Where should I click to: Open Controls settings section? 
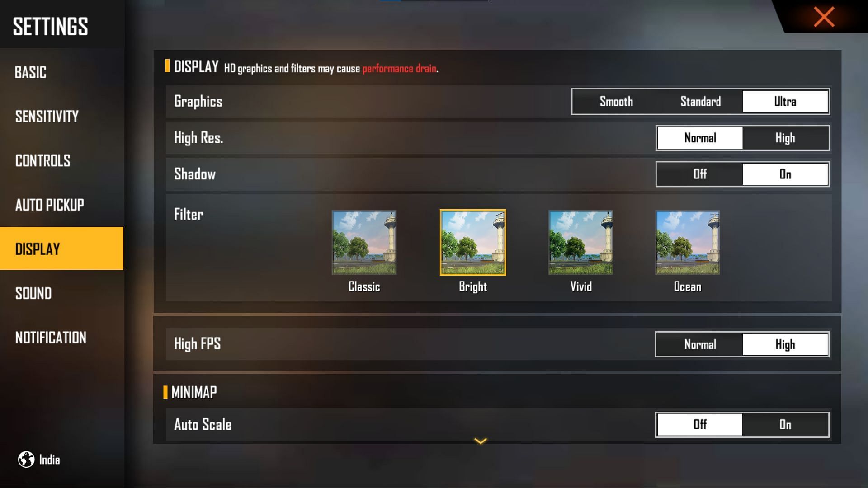(x=42, y=160)
